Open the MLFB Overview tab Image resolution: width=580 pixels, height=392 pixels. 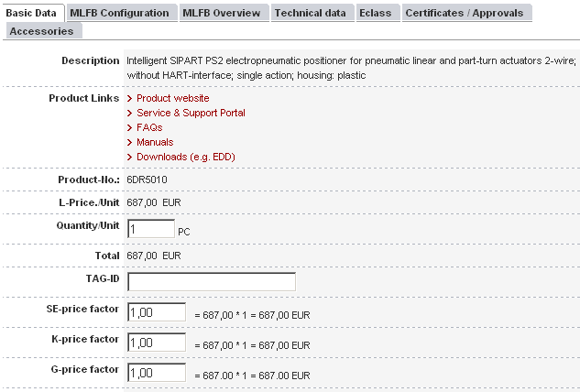click(224, 13)
